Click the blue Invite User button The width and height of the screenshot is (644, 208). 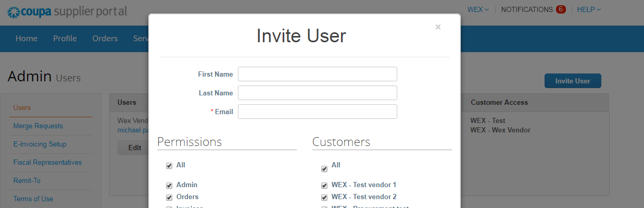(x=573, y=81)
